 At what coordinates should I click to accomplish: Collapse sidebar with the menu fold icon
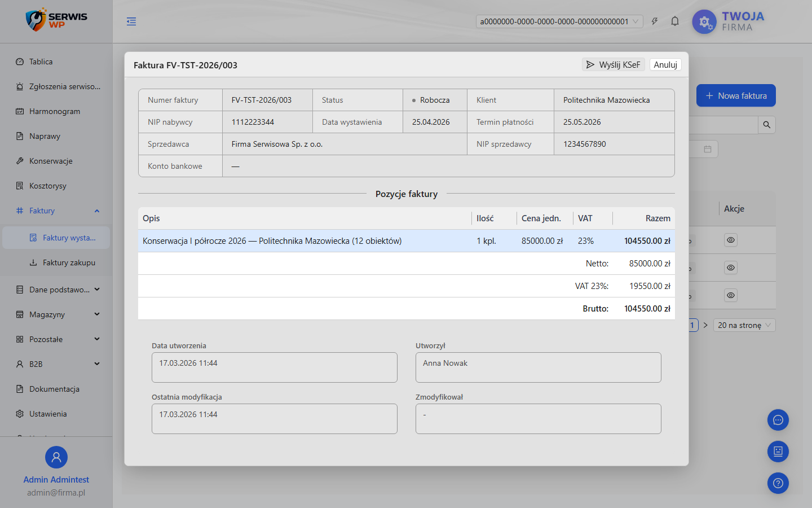click(x=131, y=21)
